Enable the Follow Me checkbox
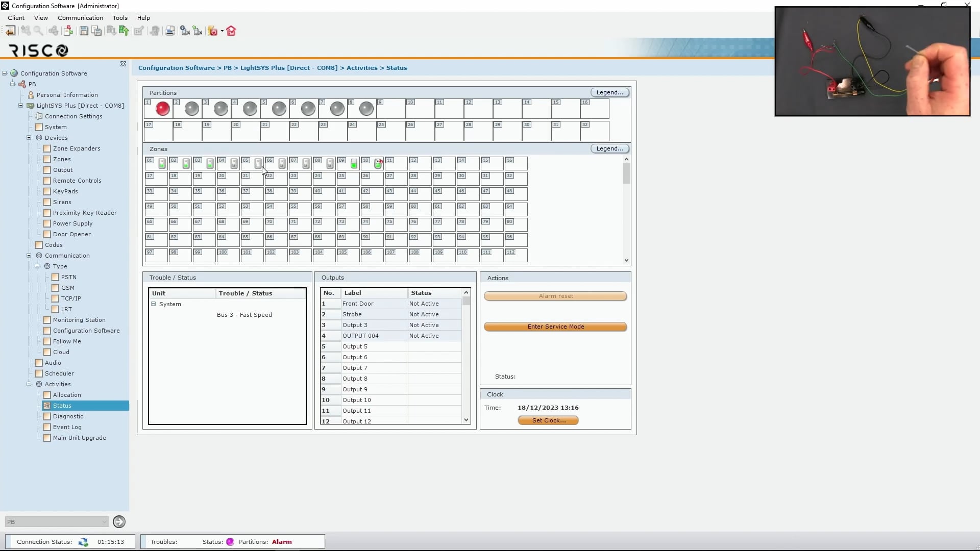This screenshot has width=980, height=551. [46, 341]
